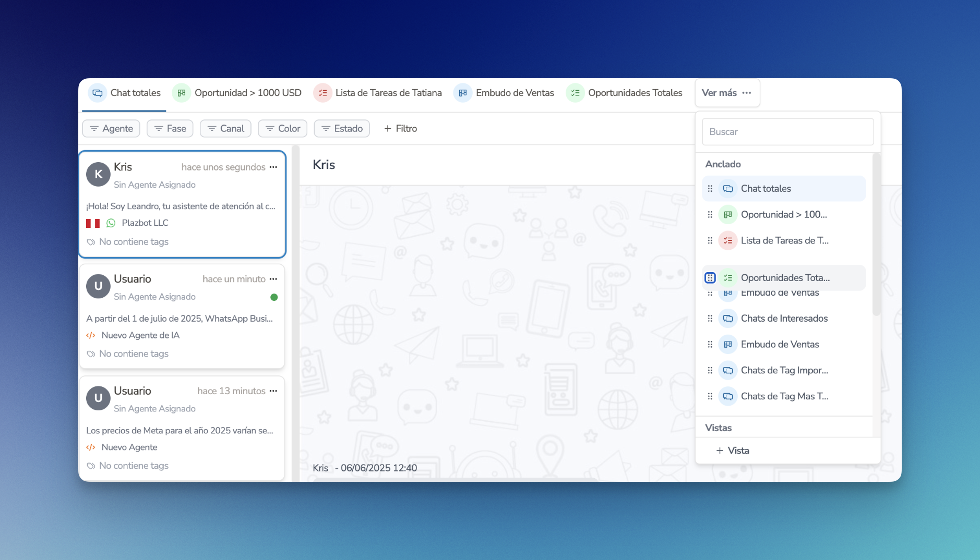
Task: Open the Lista de Tareas de Tatiana tab
Action: (x=378, y=93)
